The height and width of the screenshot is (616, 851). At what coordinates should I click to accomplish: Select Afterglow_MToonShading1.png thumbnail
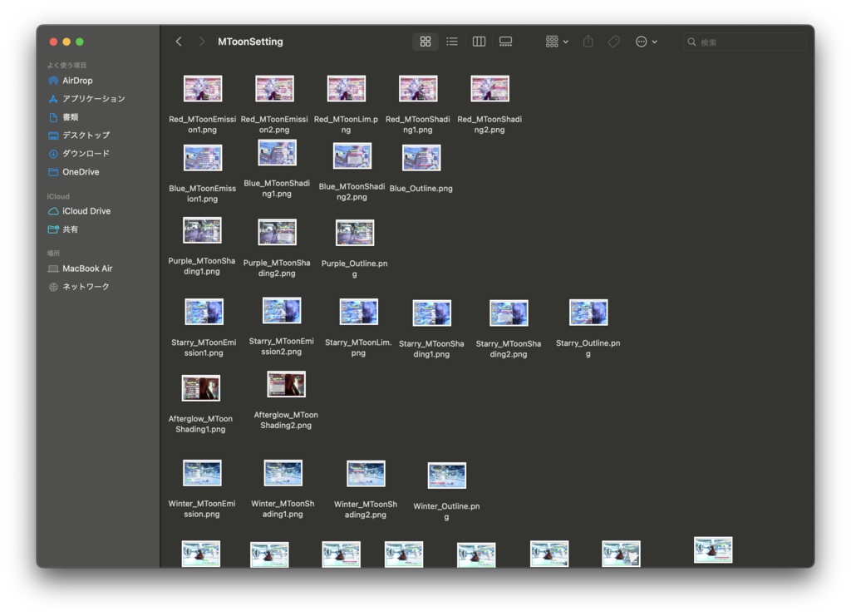(201, 388)
